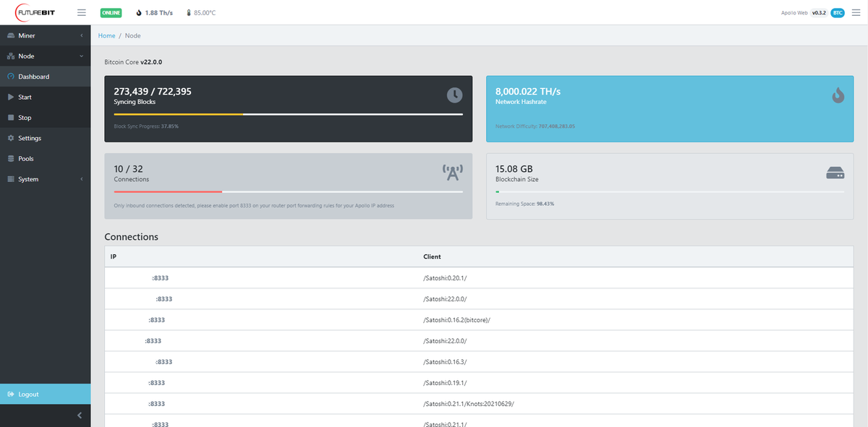Open Pools in the sidebar

(x=45, y=158)
